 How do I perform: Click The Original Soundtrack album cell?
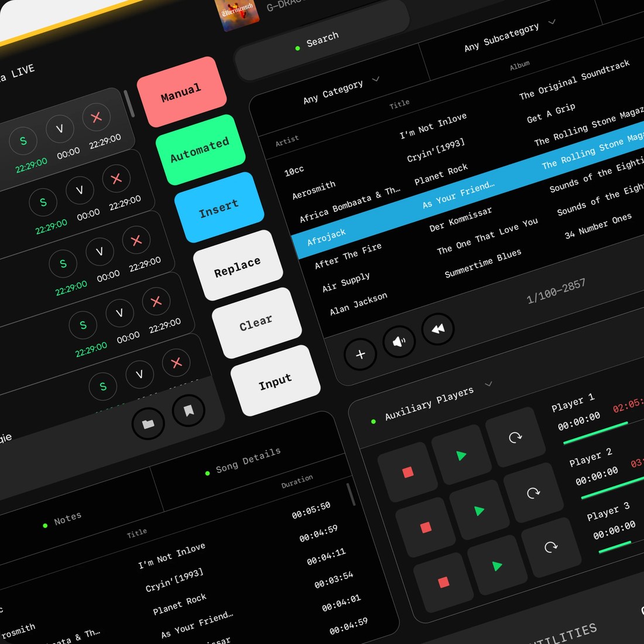tap(574, 80)
